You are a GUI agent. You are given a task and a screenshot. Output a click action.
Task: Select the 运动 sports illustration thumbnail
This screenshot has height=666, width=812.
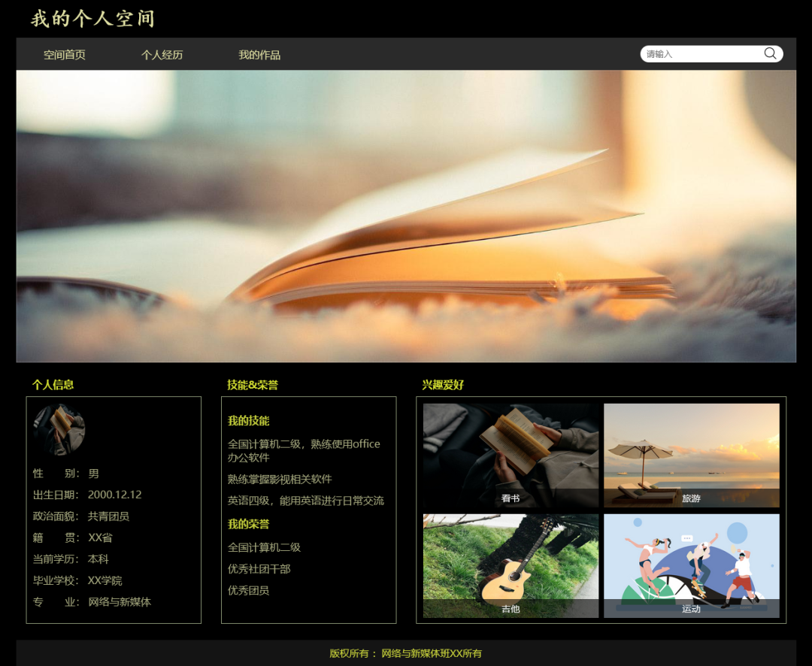point(691,565)
